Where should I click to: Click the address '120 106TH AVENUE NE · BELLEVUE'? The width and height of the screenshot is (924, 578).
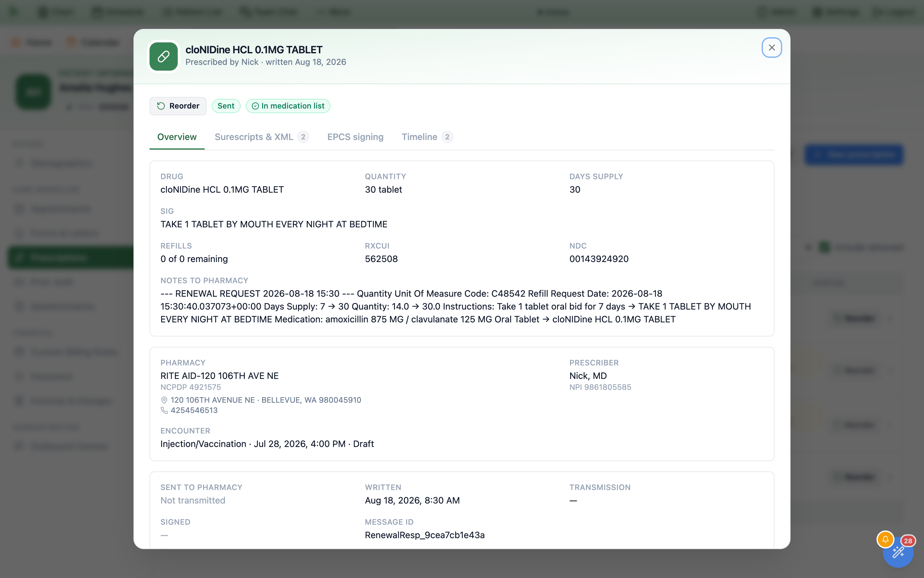266,400
